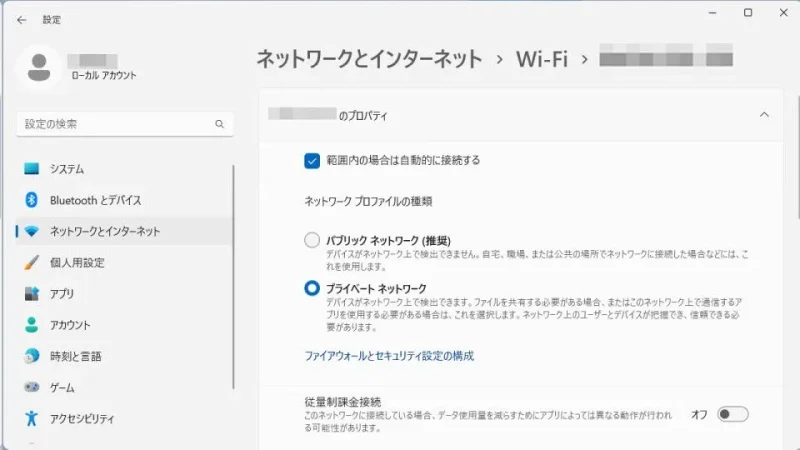Open システム settings page
The image size is (800, 450).
124,169
